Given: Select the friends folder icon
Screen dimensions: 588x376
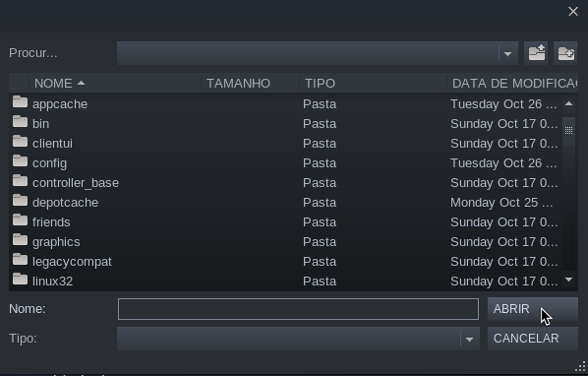Looking at the screenshot, I should point(20,219).
